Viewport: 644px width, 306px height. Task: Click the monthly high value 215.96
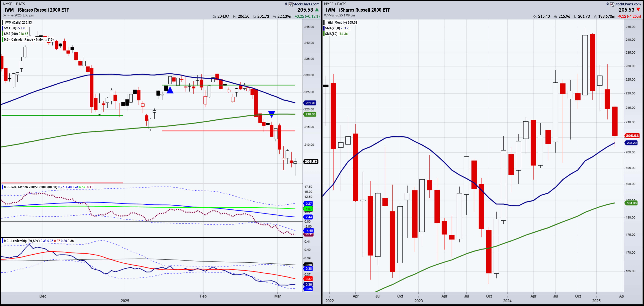tap(564, 16)
